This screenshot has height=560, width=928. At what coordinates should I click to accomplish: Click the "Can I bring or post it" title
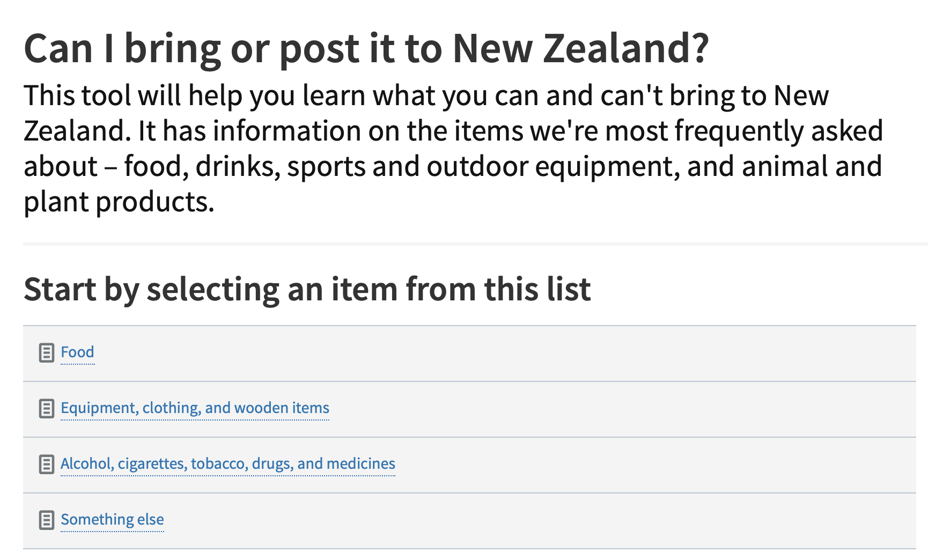pos(366,49)
